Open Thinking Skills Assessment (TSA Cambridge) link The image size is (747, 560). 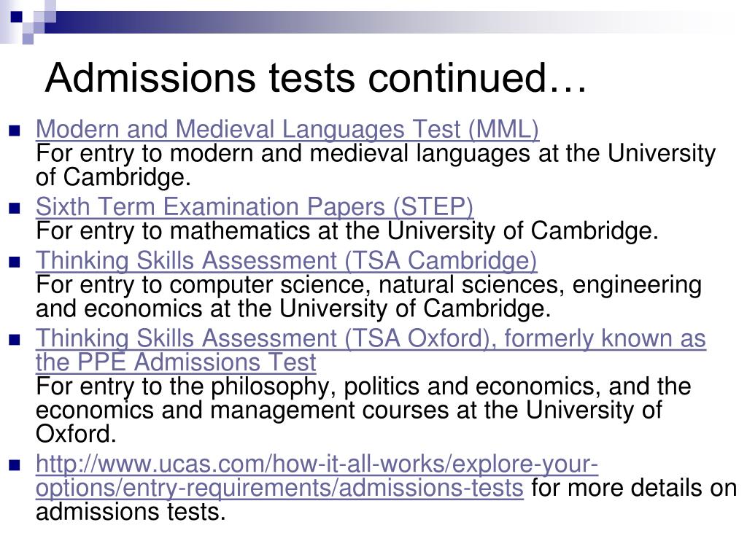click(286, 260)
